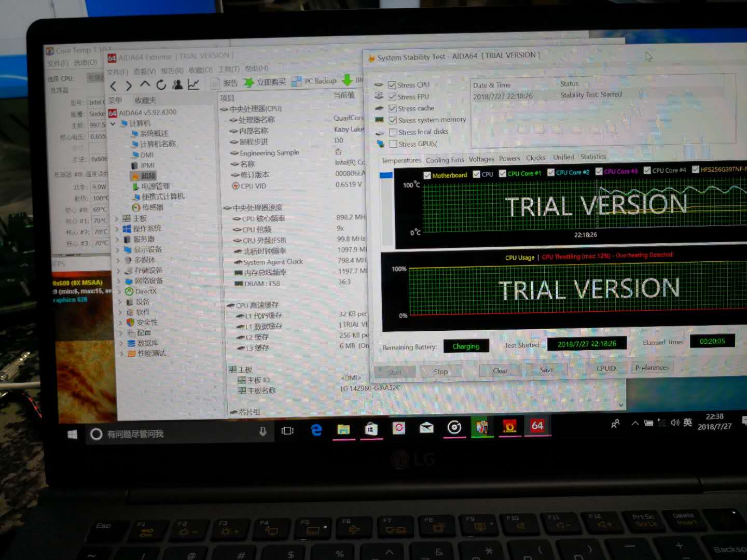Switch to AIDA64 via taskbar 64 icon

[x=537, y=426]
